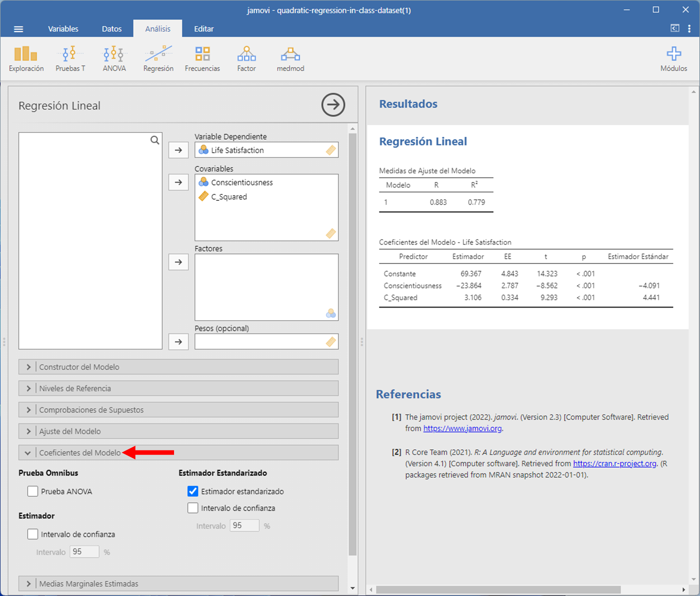Enable Intervalo de confianza under Estimador
The width and height of the screenshot is (700, 596).
33,534
